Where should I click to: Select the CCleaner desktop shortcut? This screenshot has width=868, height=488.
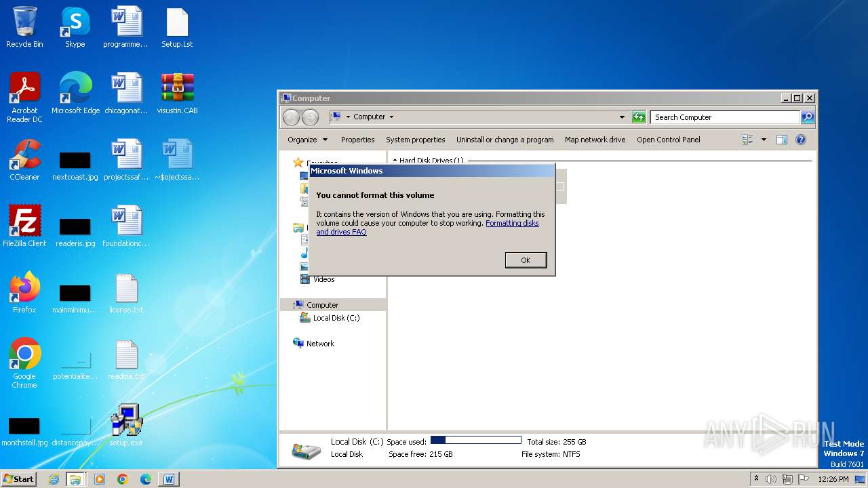24,160
